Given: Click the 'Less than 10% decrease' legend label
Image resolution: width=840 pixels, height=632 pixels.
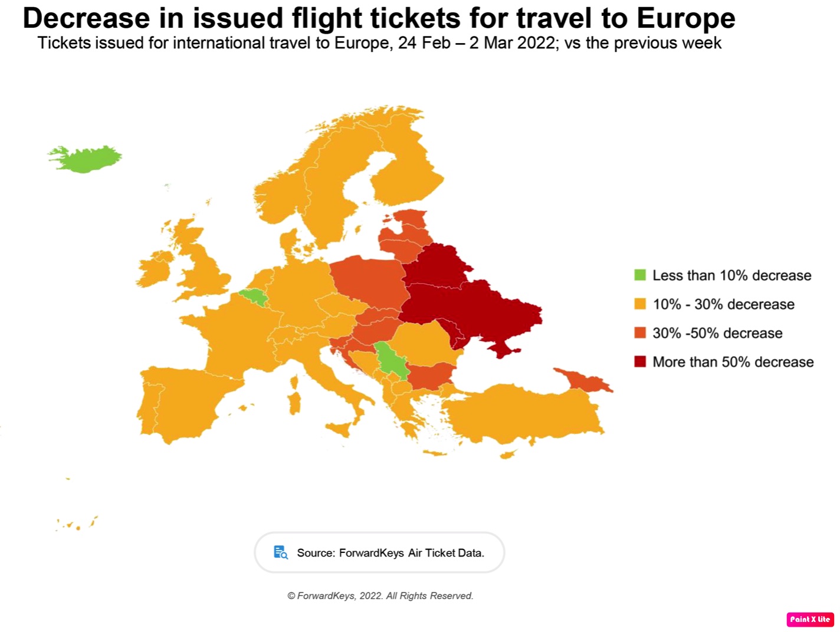Looking at the screenshot, I should pos(731,275).
